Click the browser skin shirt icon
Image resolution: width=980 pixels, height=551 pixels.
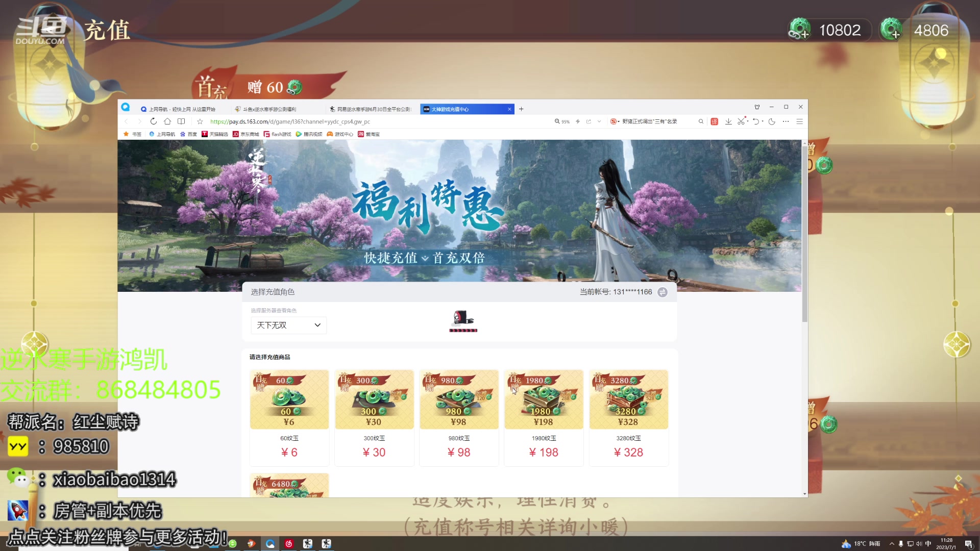[757, 107]
